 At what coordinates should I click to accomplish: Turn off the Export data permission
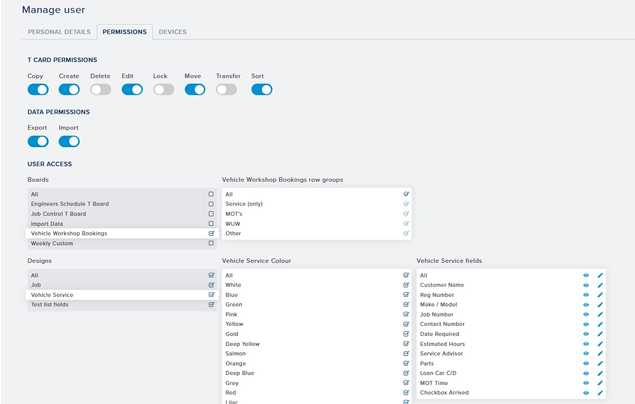point(38,141)
